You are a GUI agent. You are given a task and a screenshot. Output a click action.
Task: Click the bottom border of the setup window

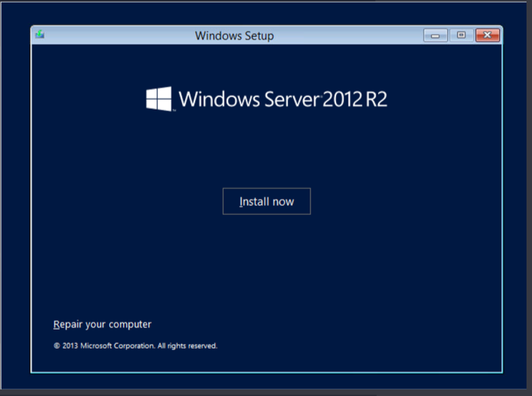[266, 372]
